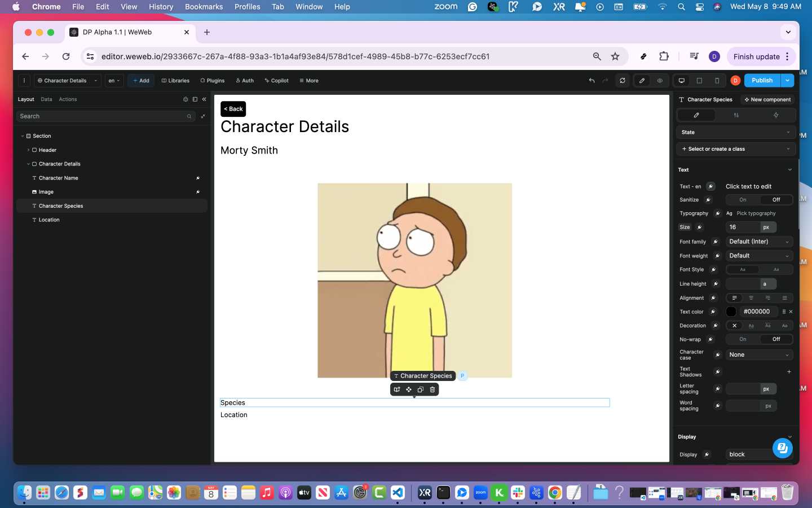Click bind plug icon next to Text color

(713, 312)
